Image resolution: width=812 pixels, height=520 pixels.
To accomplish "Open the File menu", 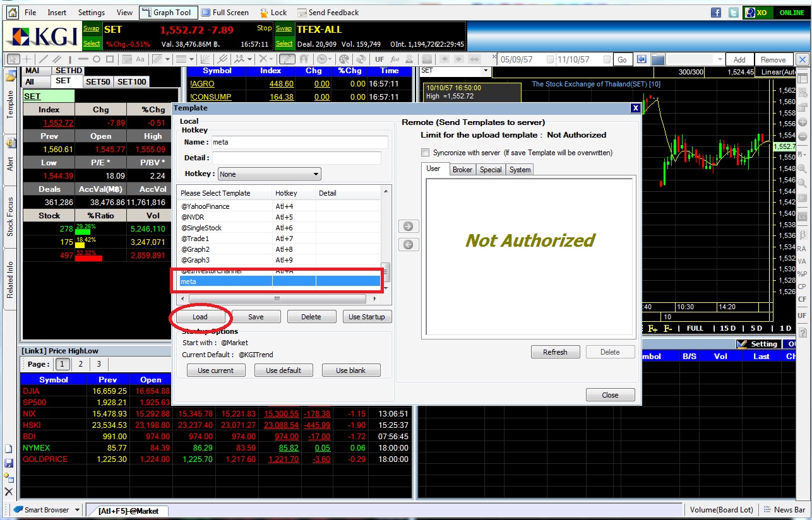I will pyautogui.click(x=30, y=13).
